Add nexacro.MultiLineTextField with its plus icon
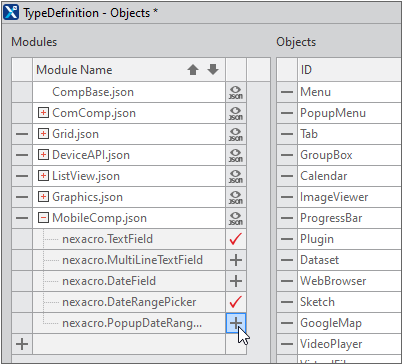The image size is (402, 364). pyautogui.click(x=236, y=260)
